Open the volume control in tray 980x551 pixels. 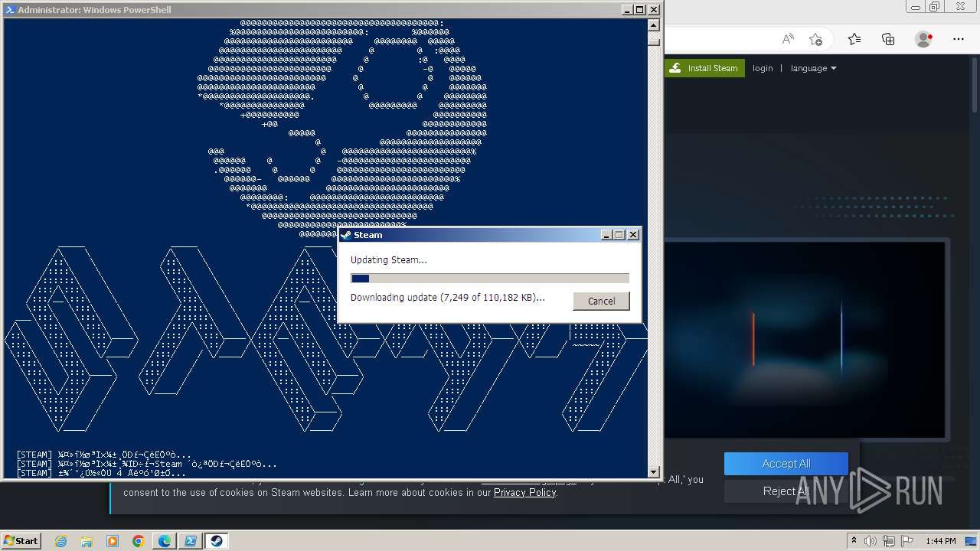click(x=872, y=541)
